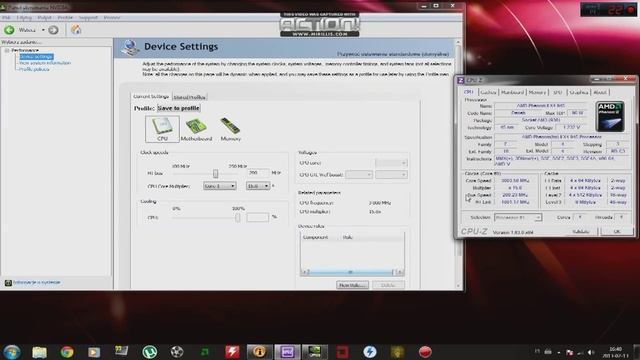Open the Mainboard tab in CPU-Z
The height and width of the screenshot is (360, 640).
512,93
